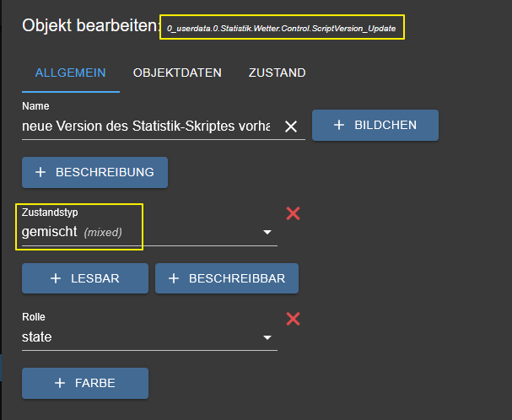Click the 'state' role value
The width and height of the screenshot is (512, 420).
pyautogui.click(x=36, y=338)
